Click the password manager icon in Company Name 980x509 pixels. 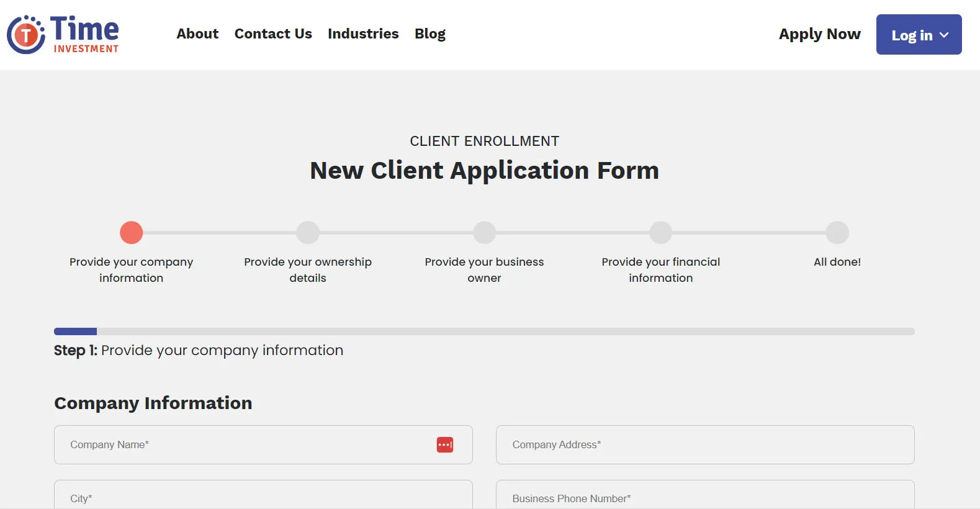(x=444, y=445)
